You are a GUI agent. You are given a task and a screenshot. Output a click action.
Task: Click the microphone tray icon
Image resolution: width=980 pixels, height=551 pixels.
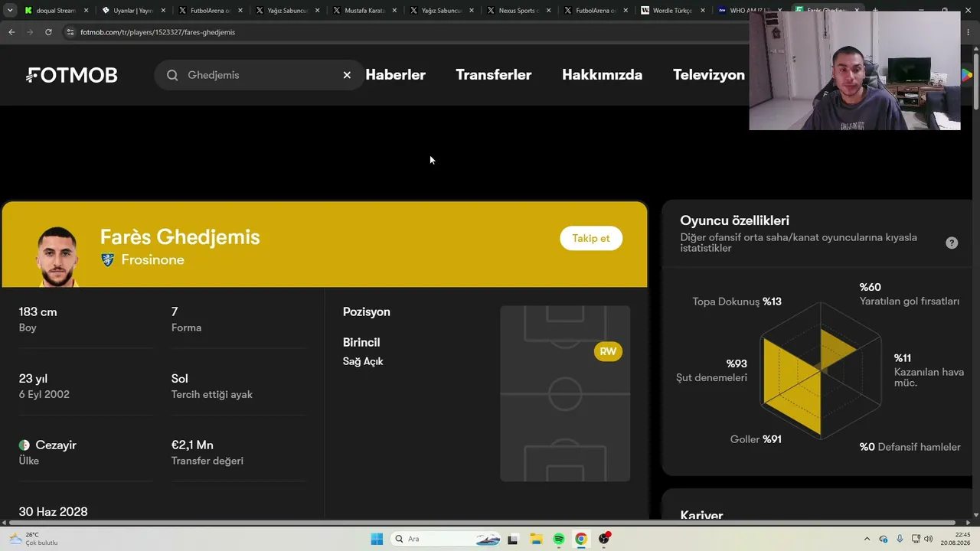[x=900, y=539]
